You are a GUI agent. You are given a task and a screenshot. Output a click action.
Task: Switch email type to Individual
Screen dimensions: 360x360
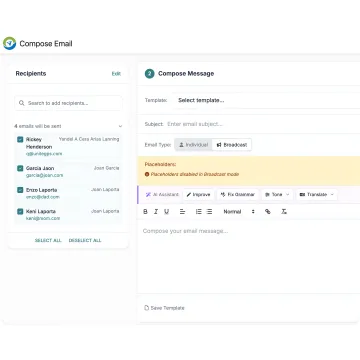[193, 145]
